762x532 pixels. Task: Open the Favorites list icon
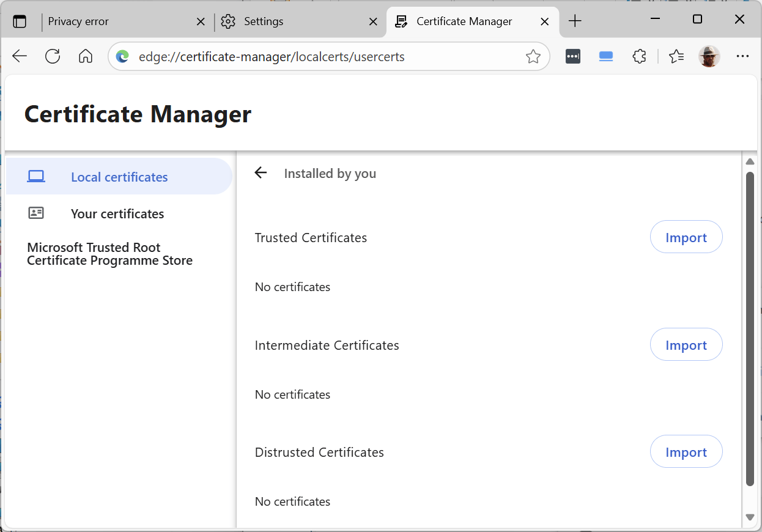click(676, 57)
